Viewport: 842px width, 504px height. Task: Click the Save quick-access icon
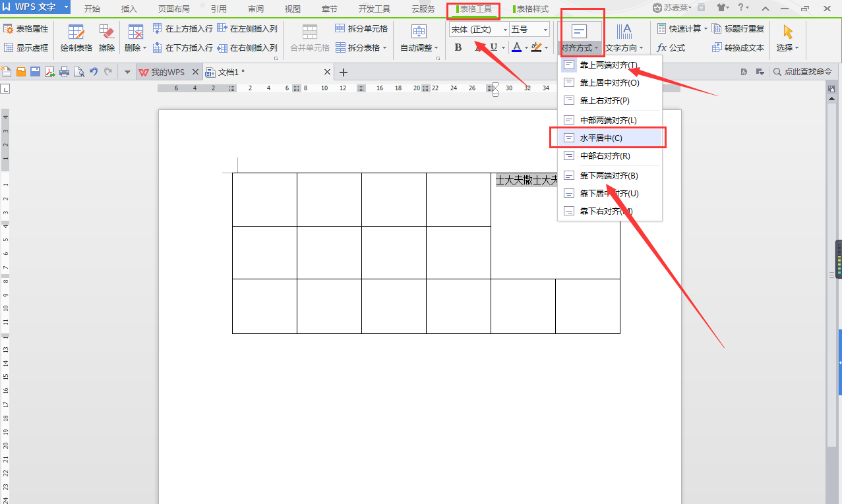tap(36, 72)
